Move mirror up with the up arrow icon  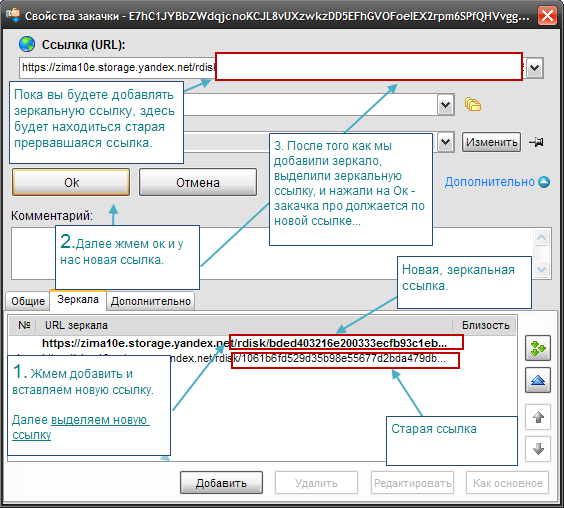click(538, 417)
